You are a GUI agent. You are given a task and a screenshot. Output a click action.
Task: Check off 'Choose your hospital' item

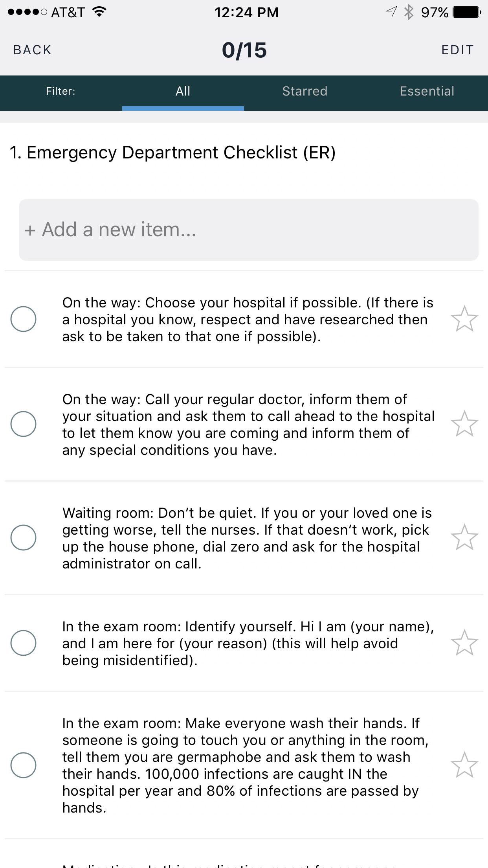click(23, 319)
